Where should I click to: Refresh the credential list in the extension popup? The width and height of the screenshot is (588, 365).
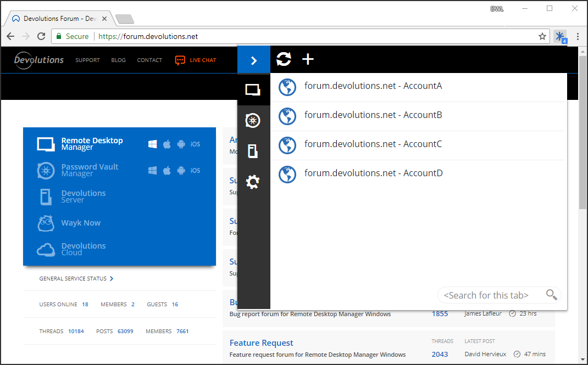pos(284,59)
